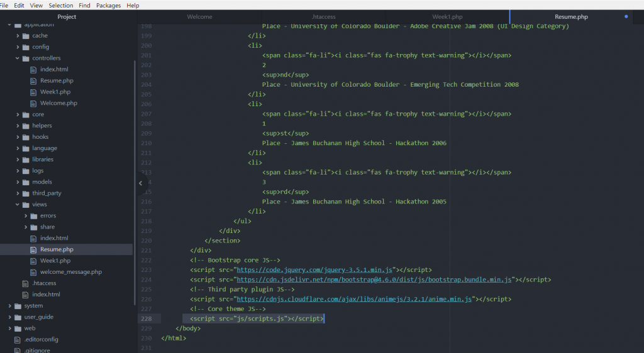Click file icon of .editorconfig
This screenshot has width=644, height=353.
(x=17, y=340)
